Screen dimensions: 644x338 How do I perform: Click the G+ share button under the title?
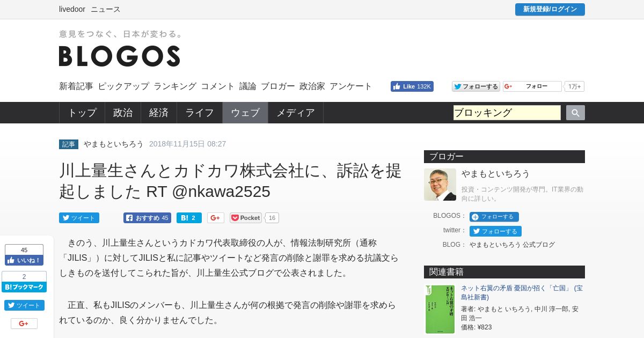(216, 218)
